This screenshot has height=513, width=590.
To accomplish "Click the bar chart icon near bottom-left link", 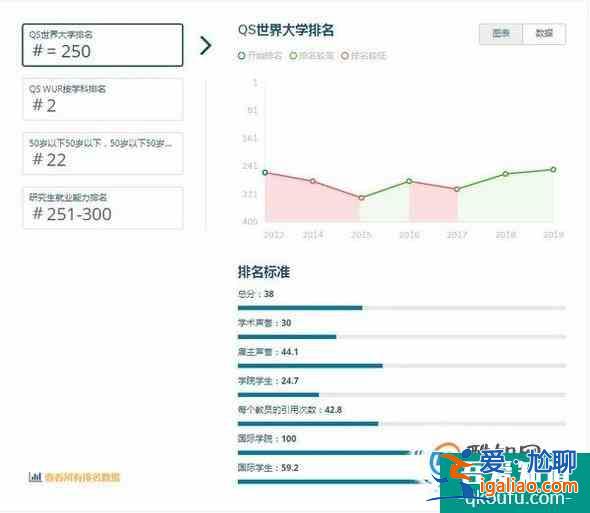I will (35, 477).
